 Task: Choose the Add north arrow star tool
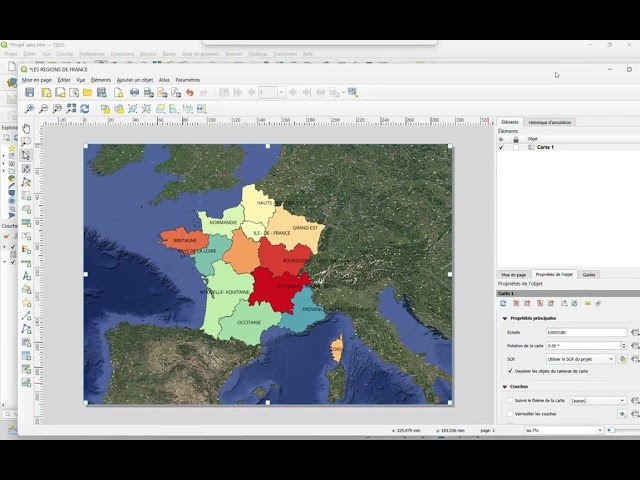click(x=26, y=302)
